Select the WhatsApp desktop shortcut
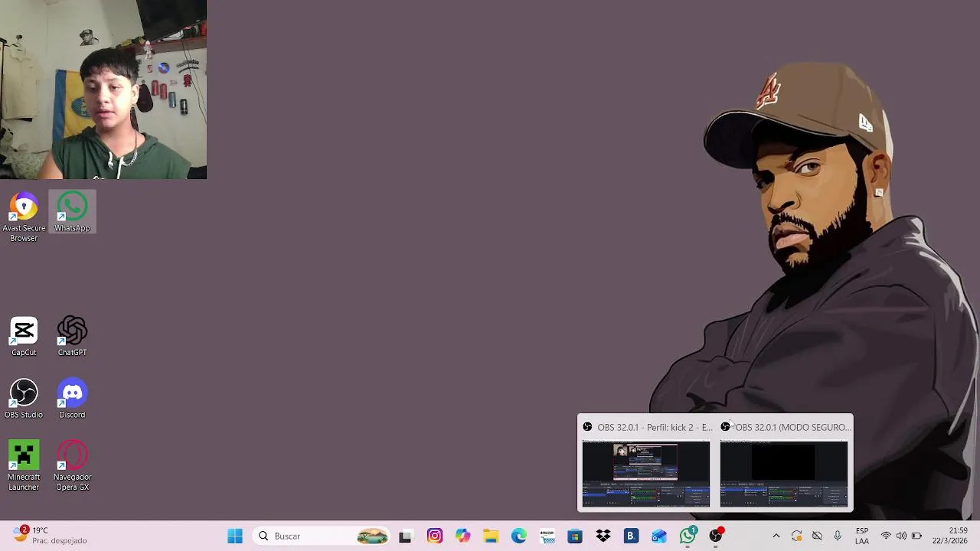This screenshot has width=980, height=551. pyautogui.click(x=72, y=213)
